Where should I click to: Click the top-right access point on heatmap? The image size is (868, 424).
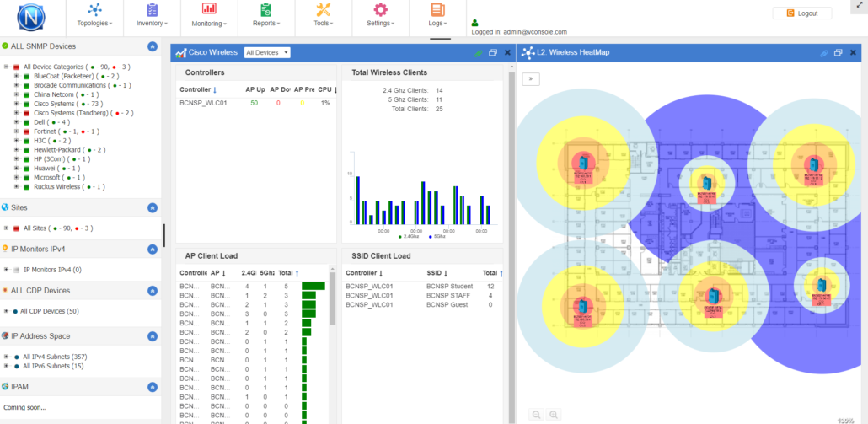[813, 164]
